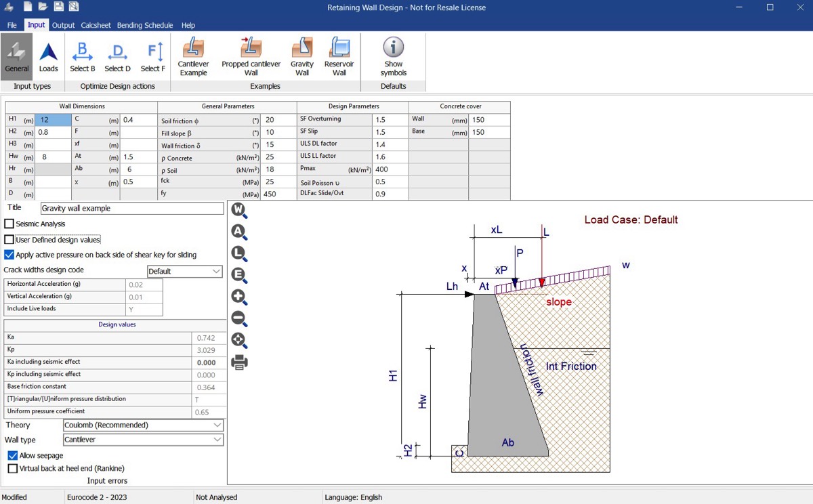Click the Loads input type icon
Viewport: 813px width, 504px height.
(x=48, y=57)
